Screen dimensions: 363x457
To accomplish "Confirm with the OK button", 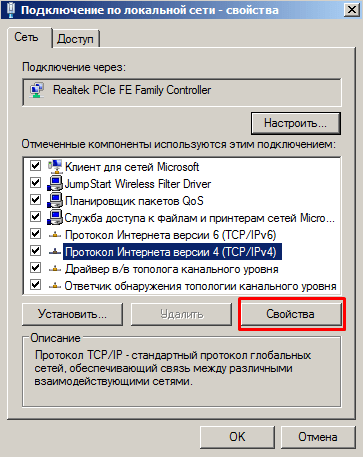I will click(237, 437).
